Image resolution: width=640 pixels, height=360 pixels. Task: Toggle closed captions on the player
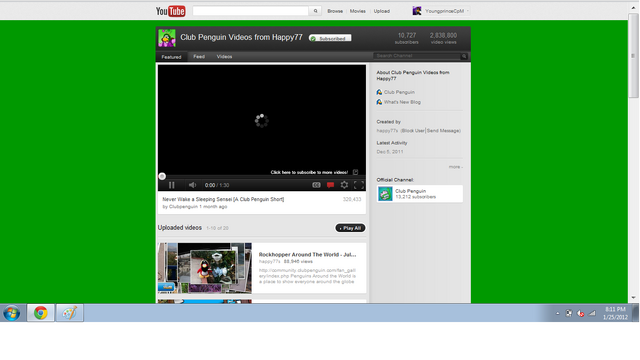316,185
